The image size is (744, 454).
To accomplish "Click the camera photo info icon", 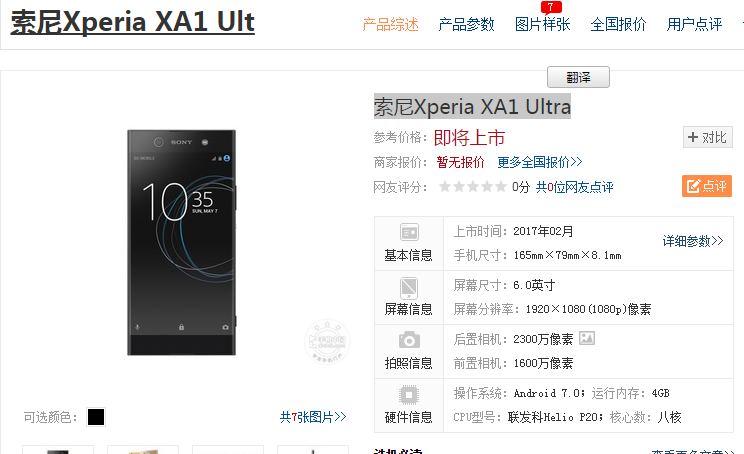I will 409,340.
